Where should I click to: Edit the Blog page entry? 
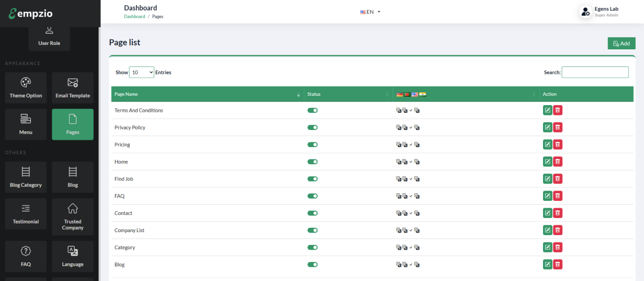pos(547,264)
